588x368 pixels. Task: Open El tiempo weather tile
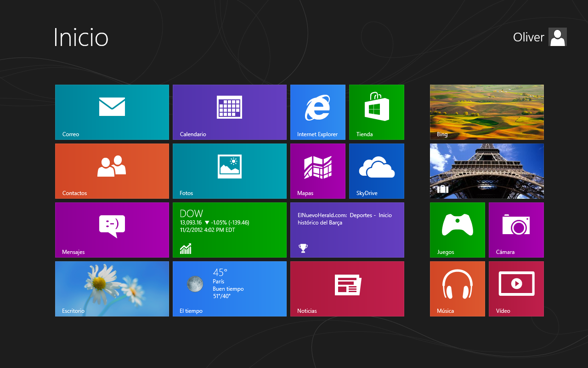[230, 289]
